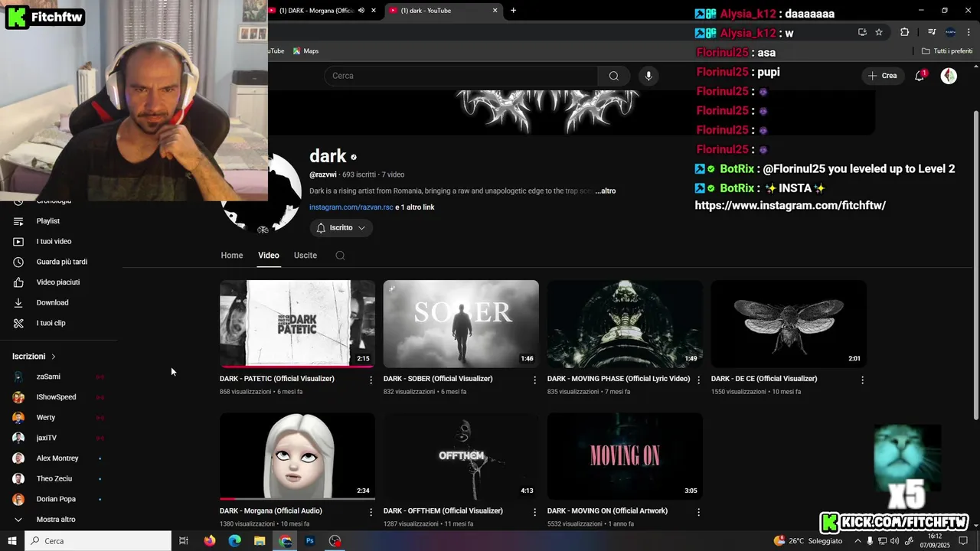Play the DARK - SOBER video thumbnail
The width and height of the screenshot is (980, 551).
(461, 324)
